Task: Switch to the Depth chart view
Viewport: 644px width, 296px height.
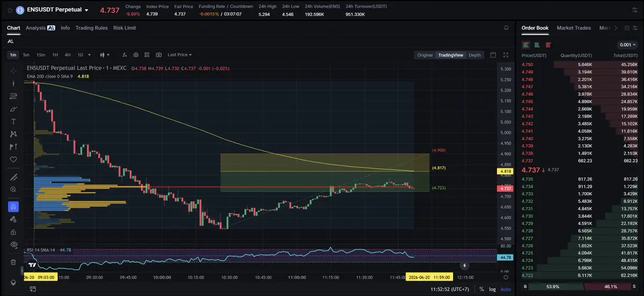Action: click(474, 55)
